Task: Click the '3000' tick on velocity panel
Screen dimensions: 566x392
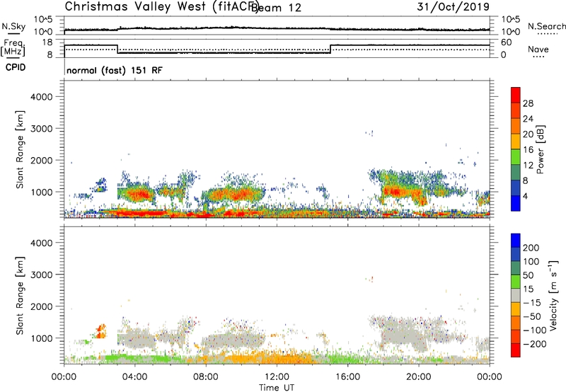Action: point(41,275)
